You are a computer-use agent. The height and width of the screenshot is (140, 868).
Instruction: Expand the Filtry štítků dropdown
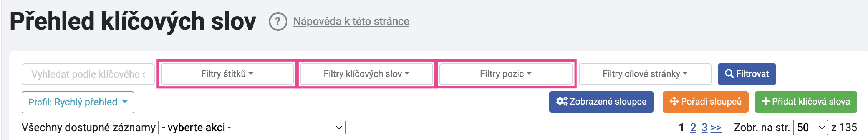(x=227, y=74)
